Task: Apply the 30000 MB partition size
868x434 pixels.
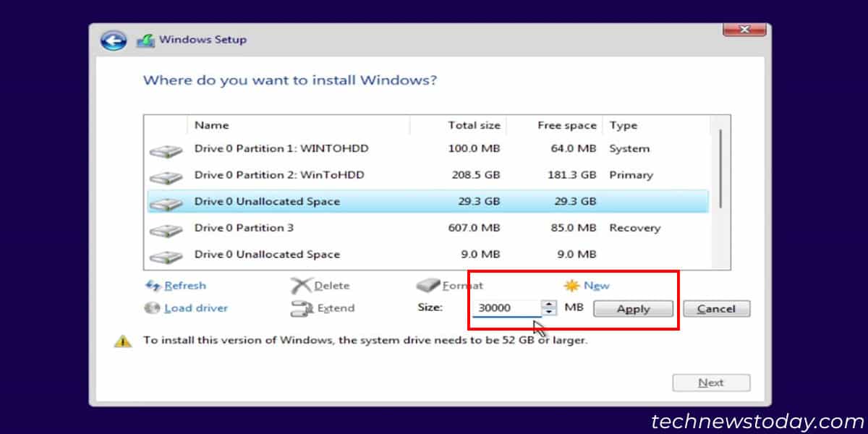Action: coord(634,309)
